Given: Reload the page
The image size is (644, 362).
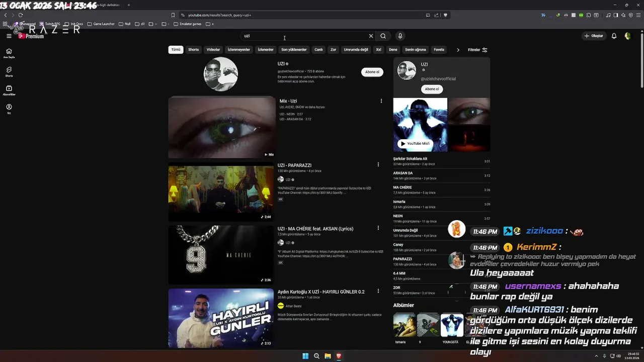Looking at the screenshot, I should pos(20,15).
